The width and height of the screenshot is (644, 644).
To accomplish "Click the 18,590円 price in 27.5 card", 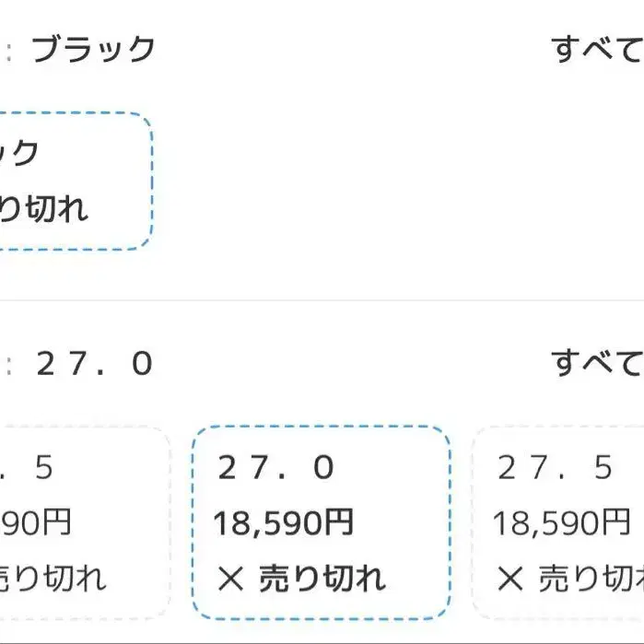I will (x=562, y=523).
